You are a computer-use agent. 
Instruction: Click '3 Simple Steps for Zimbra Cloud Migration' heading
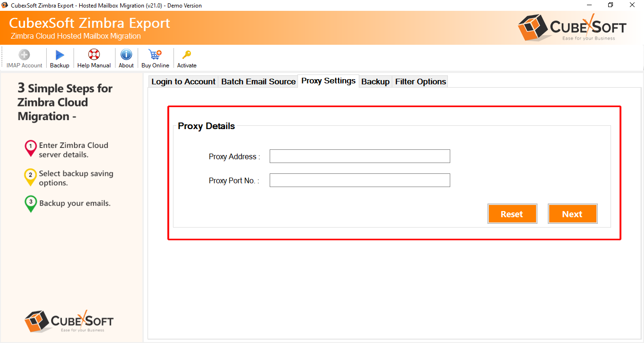pos(65,102)
